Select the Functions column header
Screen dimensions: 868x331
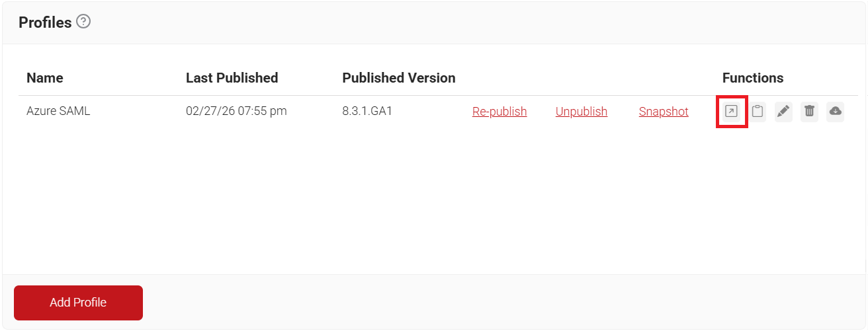[x=753, y=78]
